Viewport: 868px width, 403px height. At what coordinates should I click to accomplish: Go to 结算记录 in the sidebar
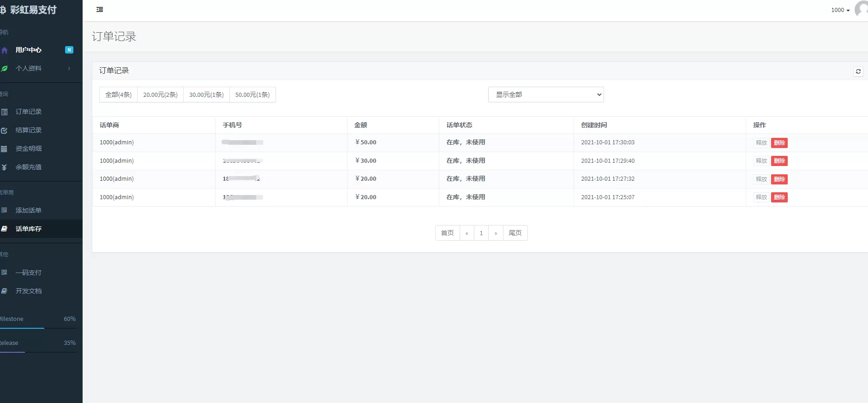coord(29,130)
